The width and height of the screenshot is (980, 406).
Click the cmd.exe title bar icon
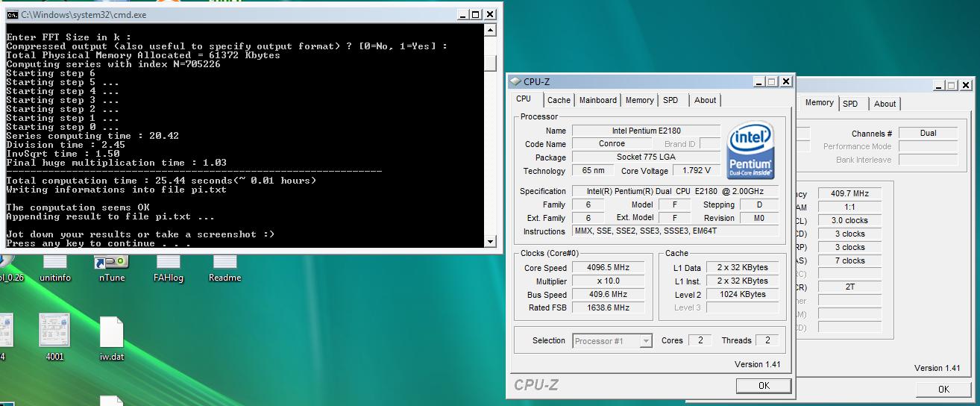point(13,14)
